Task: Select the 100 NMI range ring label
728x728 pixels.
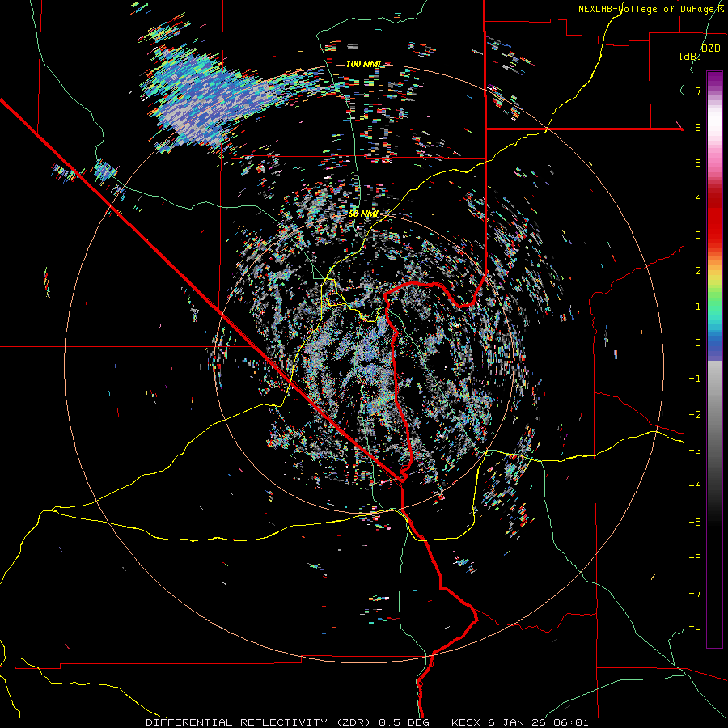Action: coord(363,64)
